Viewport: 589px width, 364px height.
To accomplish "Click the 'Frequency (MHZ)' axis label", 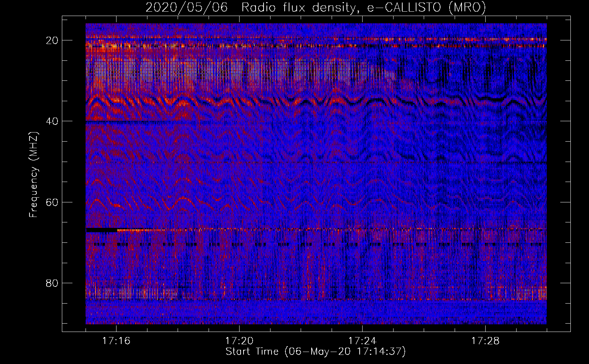I will click(x=33, y=175).
